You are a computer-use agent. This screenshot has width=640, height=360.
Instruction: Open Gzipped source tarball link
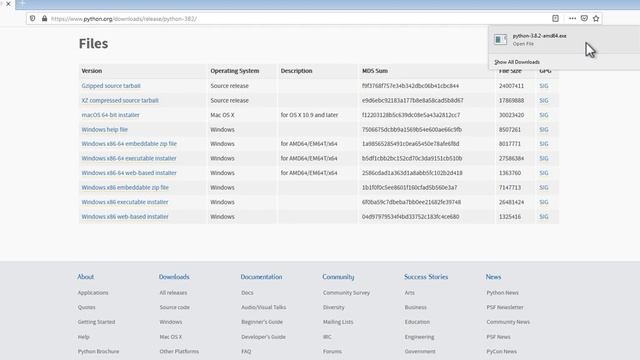pos(111,86)
